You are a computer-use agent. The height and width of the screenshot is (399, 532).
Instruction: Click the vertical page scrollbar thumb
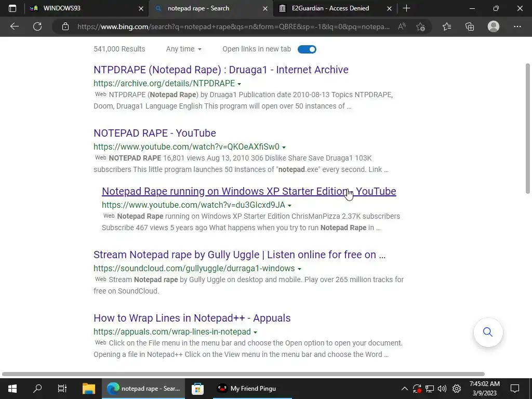pyautogui.click(x=528, y=129)
